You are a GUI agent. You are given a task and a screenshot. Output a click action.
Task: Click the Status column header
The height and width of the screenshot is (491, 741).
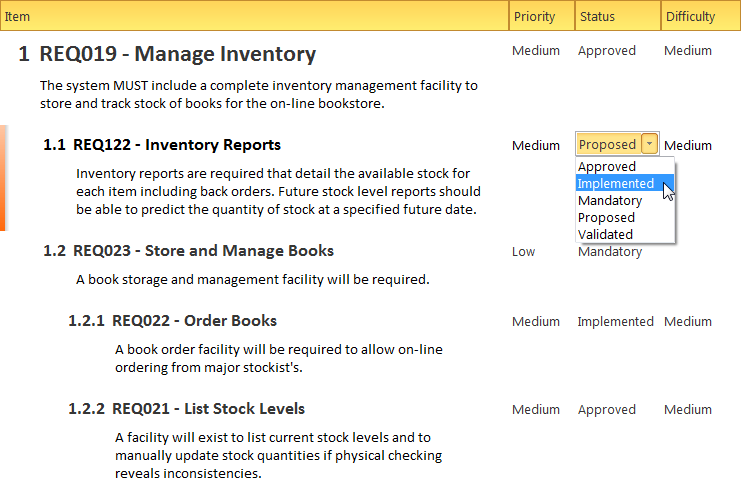point(597,17)
